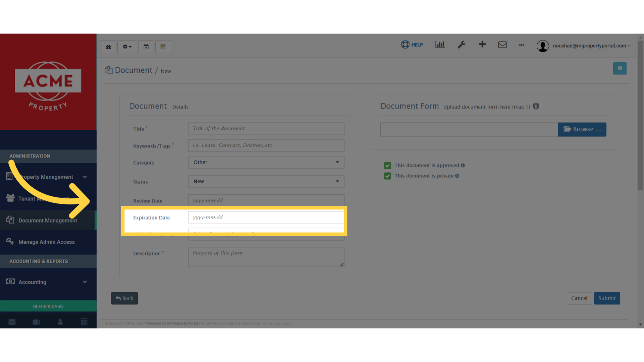Click the Powered by MI Property Portal link
Screen dimensions: 644x362
point(172,323)
